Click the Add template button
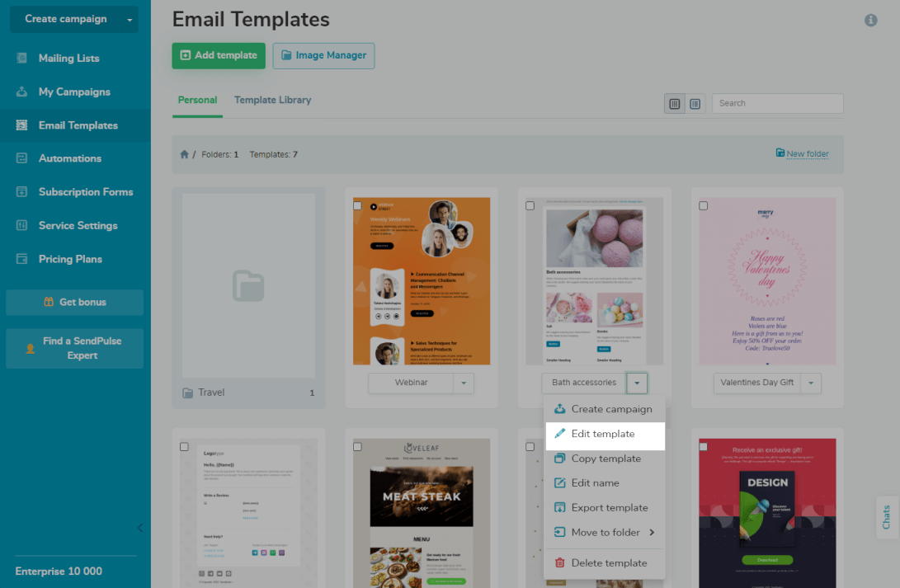 coord(219,55)
